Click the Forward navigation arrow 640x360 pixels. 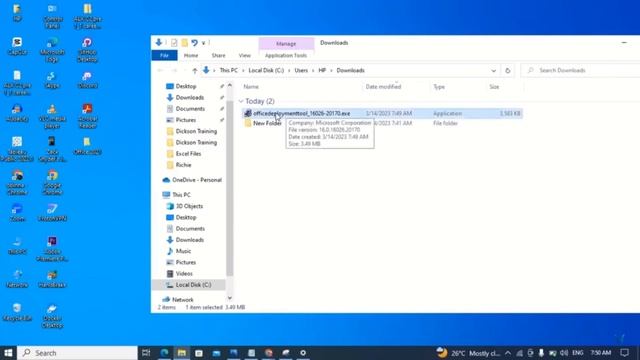174,71
